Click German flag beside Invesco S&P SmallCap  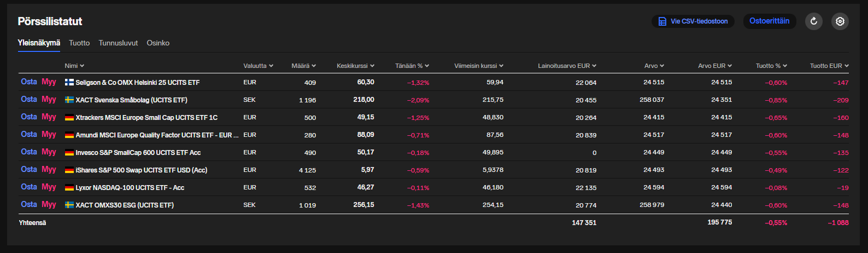(69, 152)
